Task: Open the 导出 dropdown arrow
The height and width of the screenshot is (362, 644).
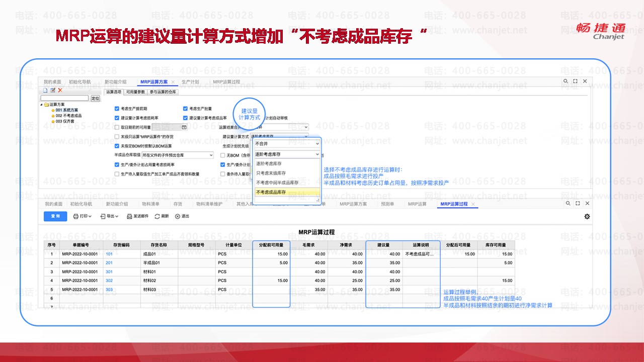Action: [x=116, y=217]
